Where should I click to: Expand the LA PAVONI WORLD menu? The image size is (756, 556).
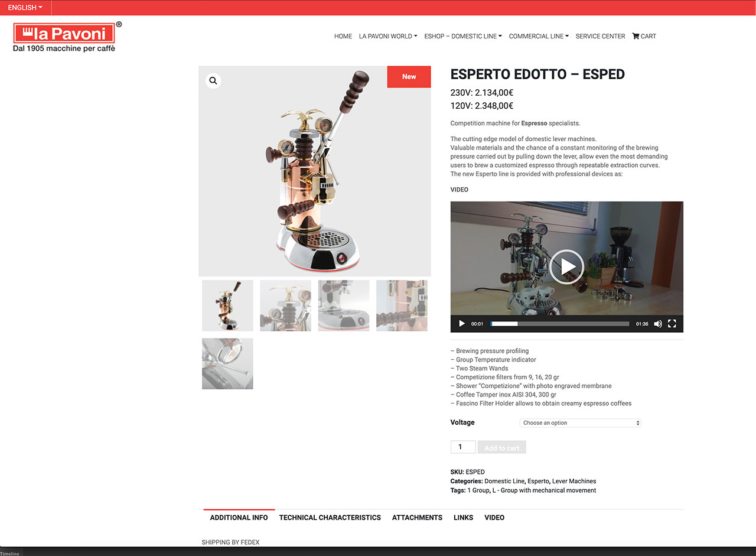(x=388, y=36)
